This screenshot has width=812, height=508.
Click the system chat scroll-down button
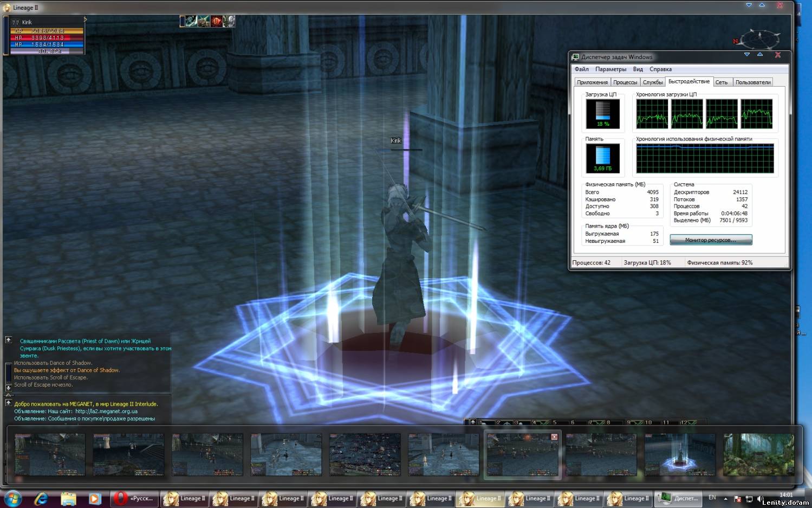coord(8,387)
